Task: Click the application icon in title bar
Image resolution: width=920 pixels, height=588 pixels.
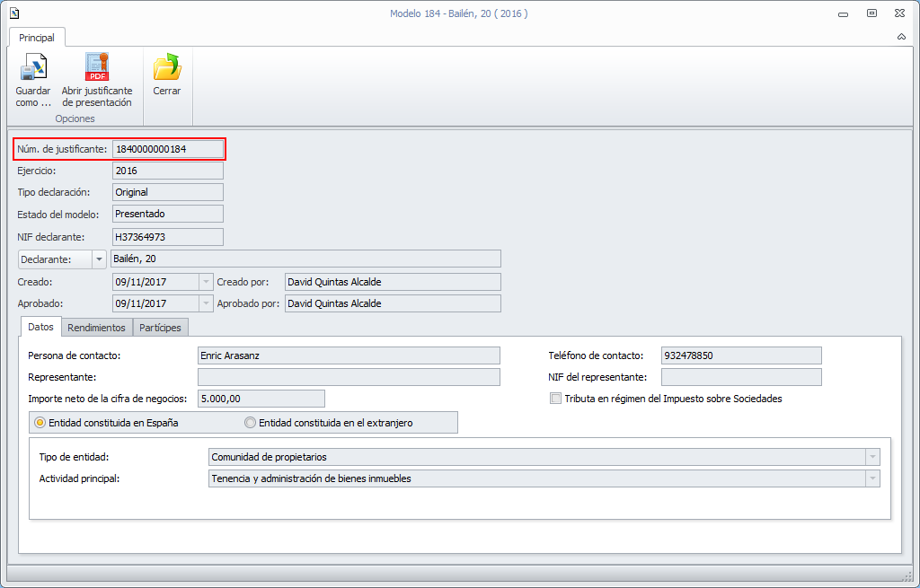Action: click(x=14, y=13)
